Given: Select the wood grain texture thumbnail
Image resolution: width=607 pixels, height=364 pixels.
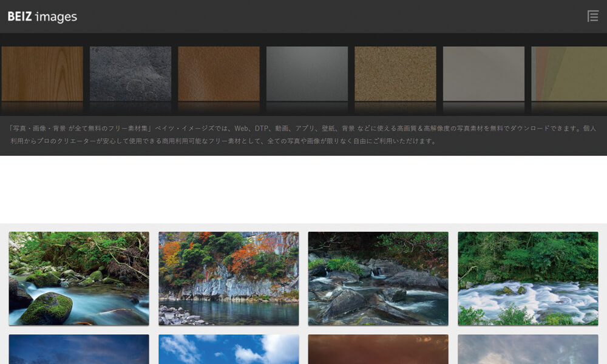Looking at the screenshot, I should tap(42, 74).
